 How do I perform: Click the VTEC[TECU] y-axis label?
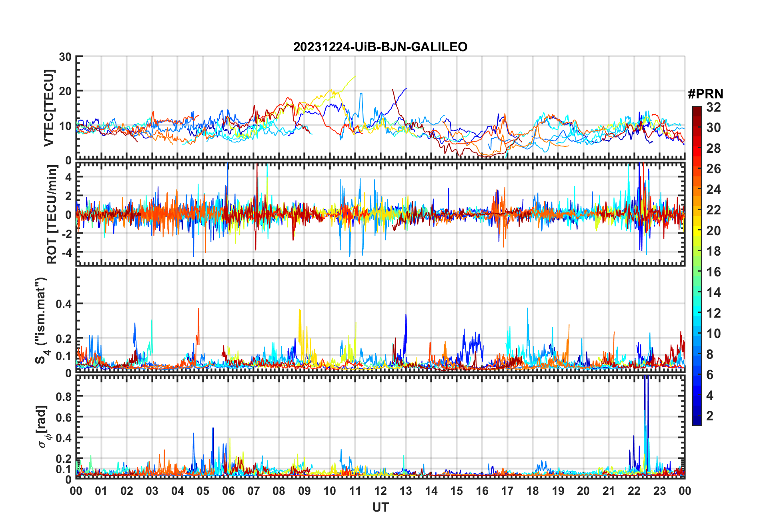(x=49, y=108)
